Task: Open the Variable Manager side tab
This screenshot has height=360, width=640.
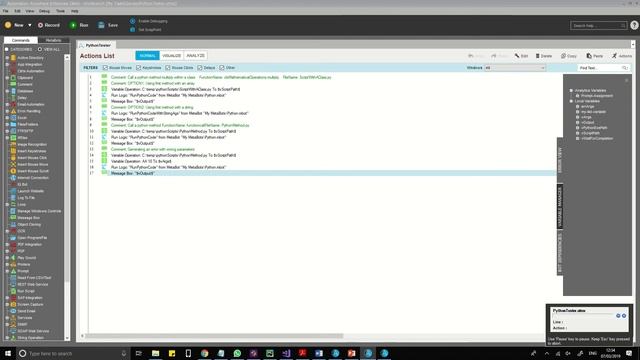Action: pos(560,207)
